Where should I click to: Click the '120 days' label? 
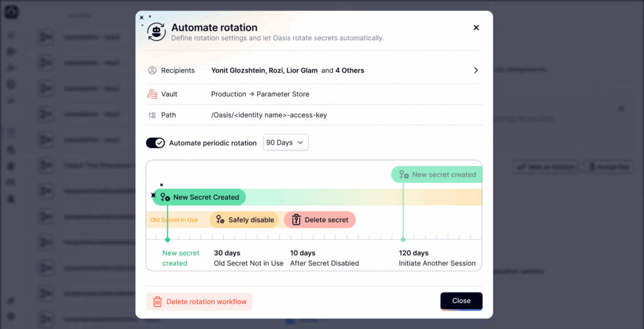pos(414,253)
